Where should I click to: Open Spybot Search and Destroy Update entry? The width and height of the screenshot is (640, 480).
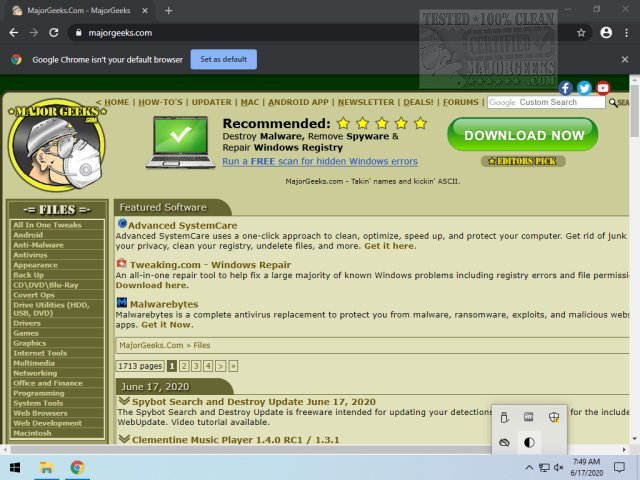pyautogui.click(x=253, y=402)
